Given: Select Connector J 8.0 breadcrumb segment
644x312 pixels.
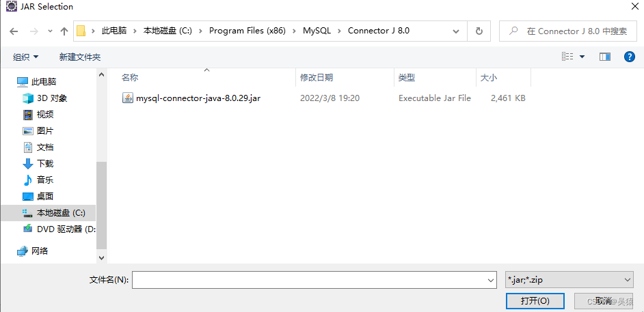Looking at the screenshot, I should (x=379, y=31).
